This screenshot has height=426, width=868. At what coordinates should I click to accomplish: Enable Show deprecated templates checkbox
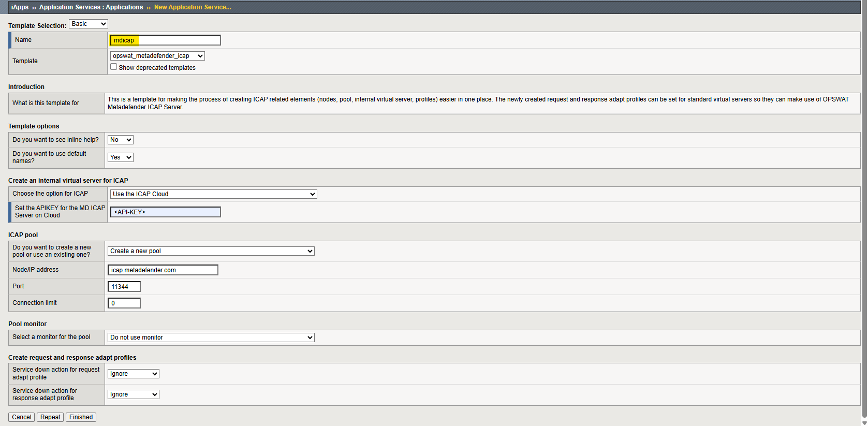click(113, 67)
